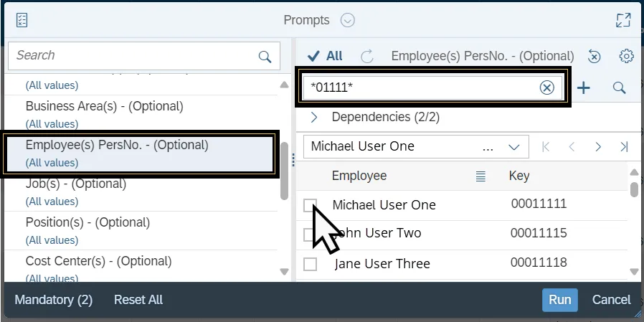Click the search magnifier in left Search box
The image size is (644, 322).
pos(265,57)
